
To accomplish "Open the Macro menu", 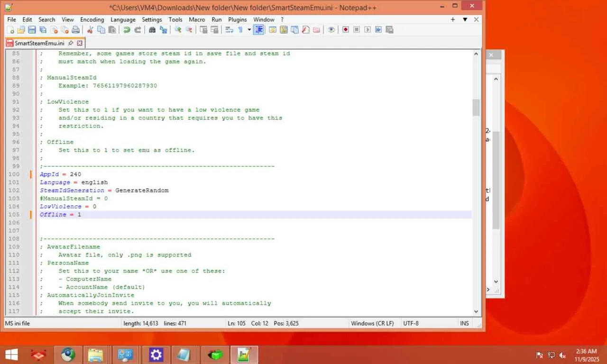I will click(x=197, y=19).
